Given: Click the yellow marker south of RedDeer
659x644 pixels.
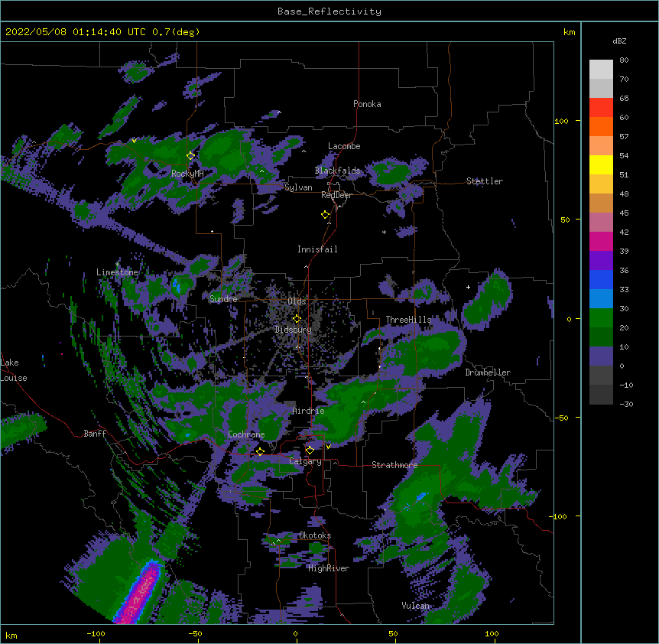Looking at the screenshot, I should point(326,215).
